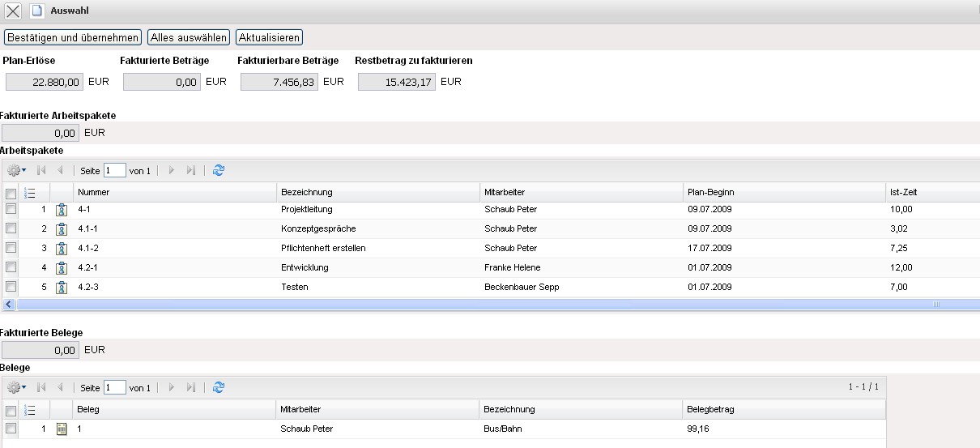Open the gear settings dropdown above Belege
The image size is (980, 448).
(x=16, y=387)
